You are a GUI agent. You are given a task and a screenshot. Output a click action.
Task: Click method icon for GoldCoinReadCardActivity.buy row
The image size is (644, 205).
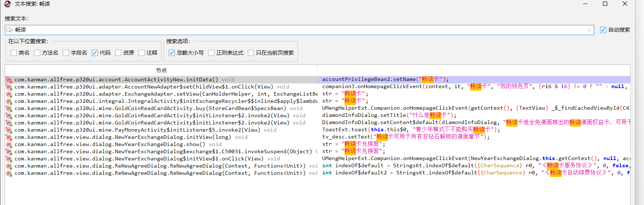[x=9, y=108]
